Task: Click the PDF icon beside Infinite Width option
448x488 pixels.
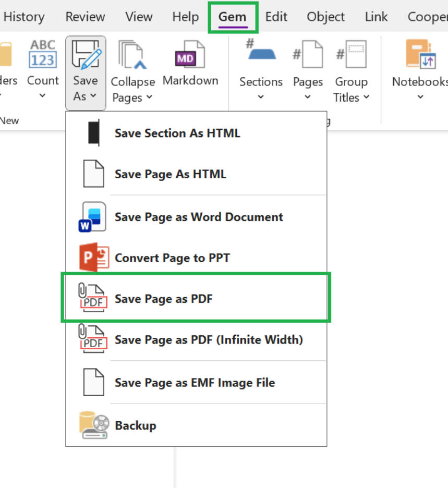Action: [92, 338]
